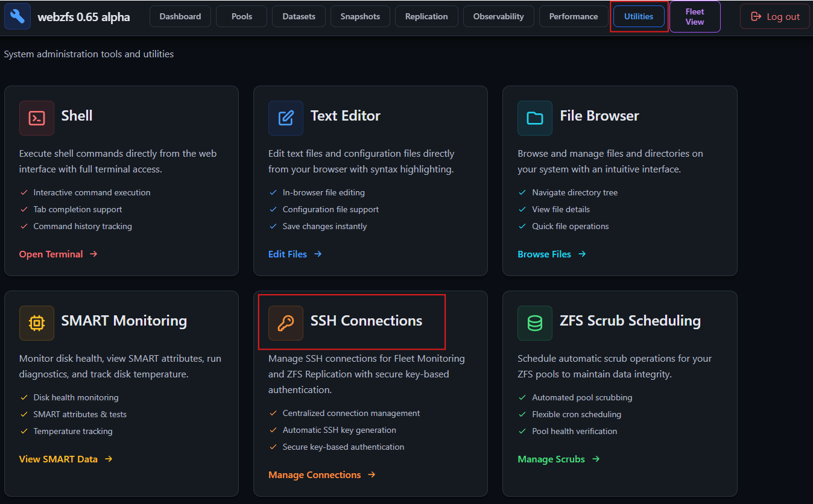
Task: Click 'Pool health verification' text
Action: tap(575, 431)
